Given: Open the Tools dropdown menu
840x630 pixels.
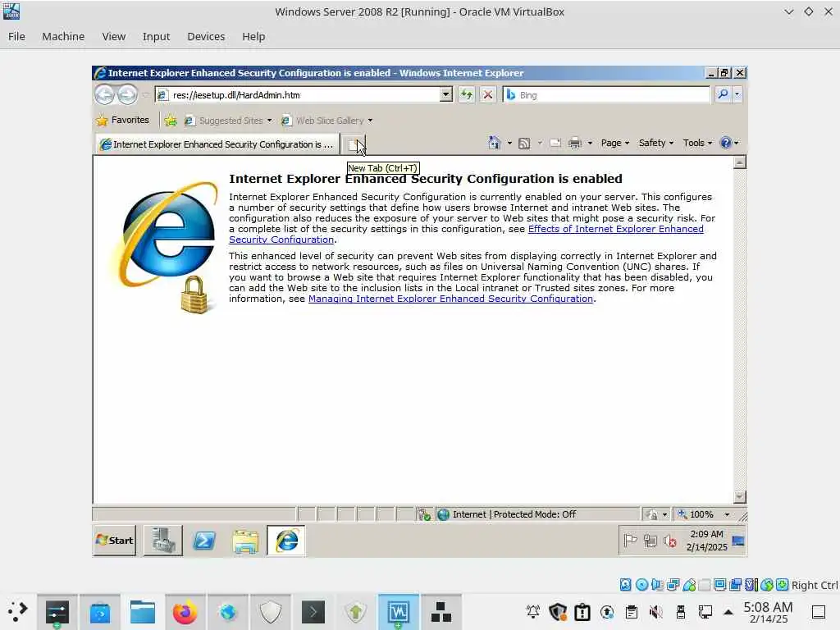Looking at the screenshot, I should click(697, 143).
